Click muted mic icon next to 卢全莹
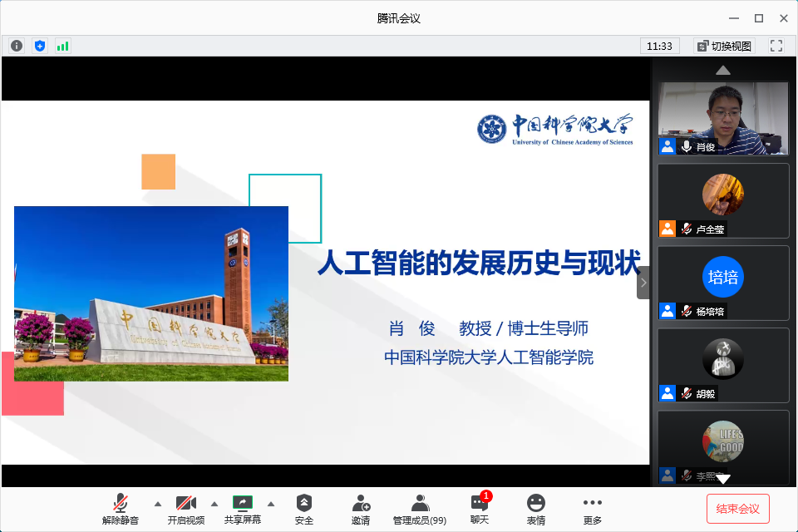 [687, 229]
